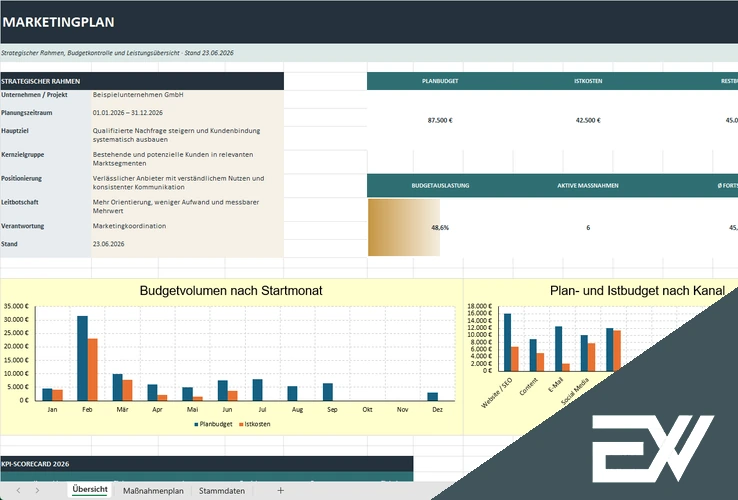Click the previous sheet navigation arrow
738x500 pixels.
[18, 491]
